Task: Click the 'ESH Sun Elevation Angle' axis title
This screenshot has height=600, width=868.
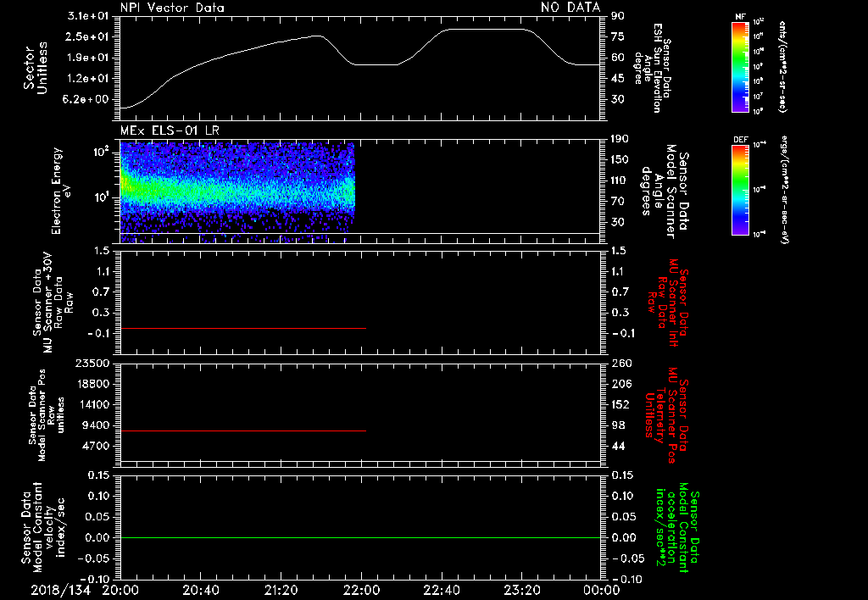Action: tap(654, 68)
